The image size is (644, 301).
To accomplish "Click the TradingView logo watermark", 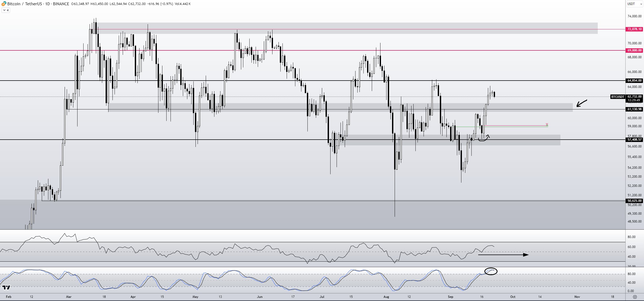I will [6, 288].
